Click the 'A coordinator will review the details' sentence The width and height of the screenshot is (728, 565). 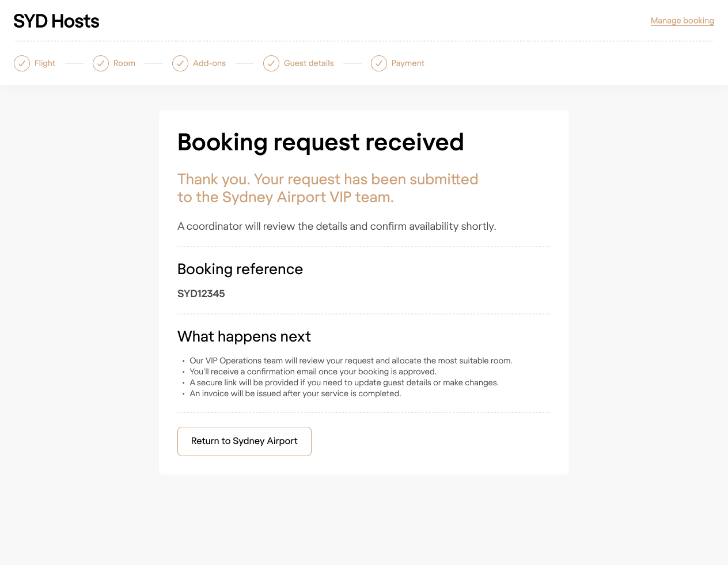click(x=337, y=226)
